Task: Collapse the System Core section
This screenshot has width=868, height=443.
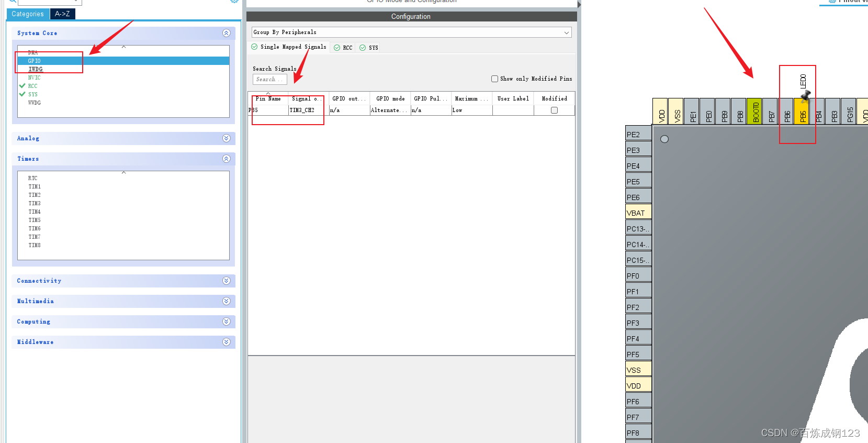Action: click(x=226, y=33)
